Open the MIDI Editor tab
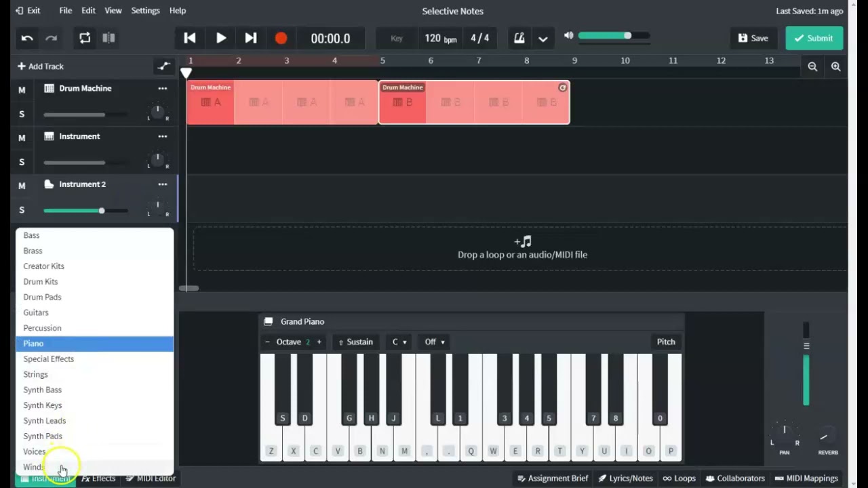 point(151,479)
